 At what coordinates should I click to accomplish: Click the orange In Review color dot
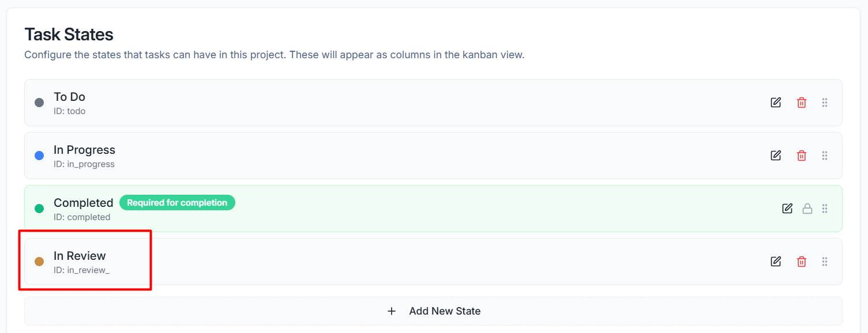pos(39,262)
